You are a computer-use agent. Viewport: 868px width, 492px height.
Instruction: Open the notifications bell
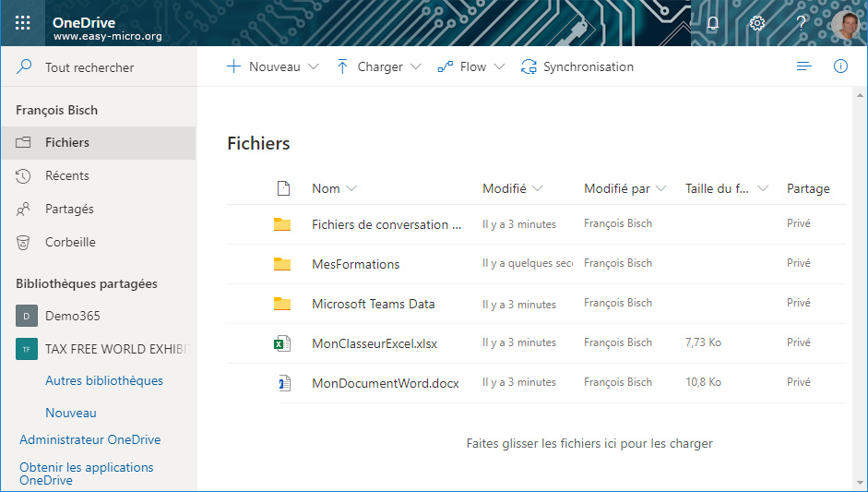(713, 23)
